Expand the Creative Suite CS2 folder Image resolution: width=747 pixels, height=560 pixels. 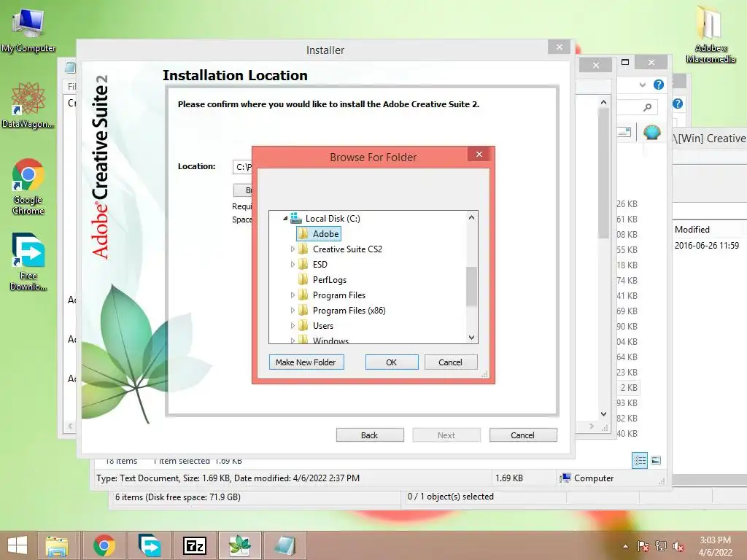[293, 249]
